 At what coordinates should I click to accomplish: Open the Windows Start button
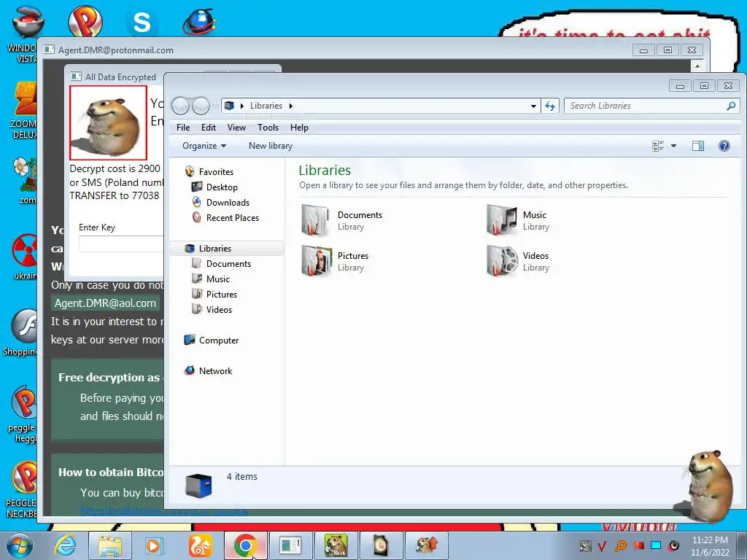coord(19,545)
